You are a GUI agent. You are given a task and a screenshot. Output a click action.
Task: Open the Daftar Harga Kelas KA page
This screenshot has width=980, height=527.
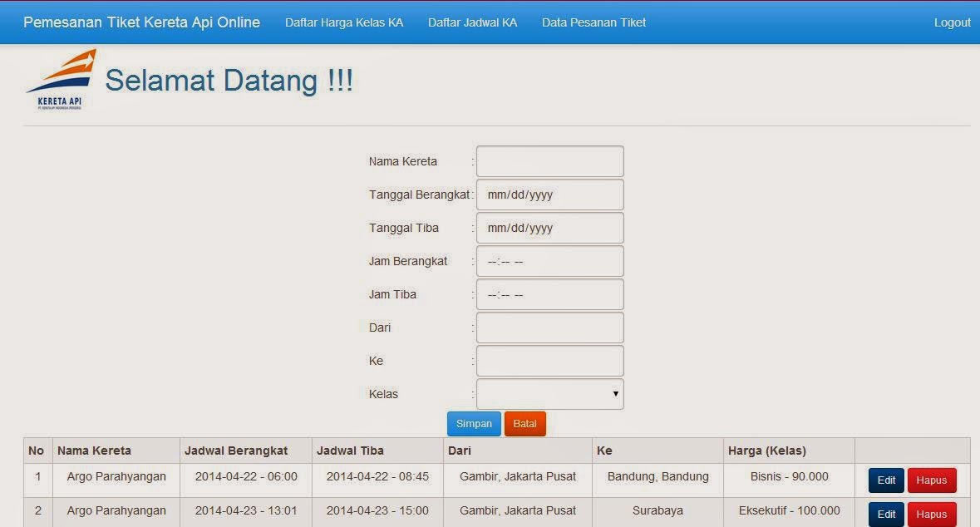(x=343, y=22)
